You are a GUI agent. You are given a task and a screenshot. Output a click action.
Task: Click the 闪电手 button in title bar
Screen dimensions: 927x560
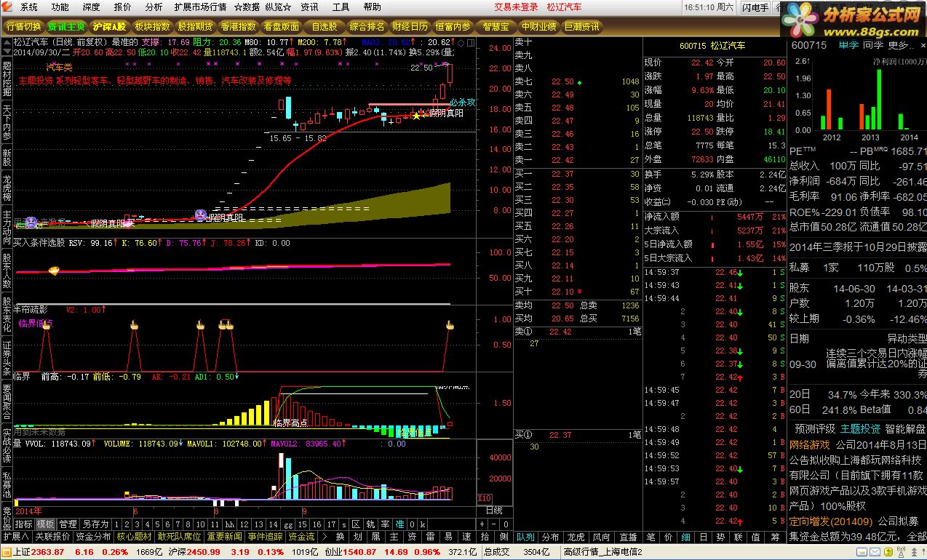(x=755, y=7)
